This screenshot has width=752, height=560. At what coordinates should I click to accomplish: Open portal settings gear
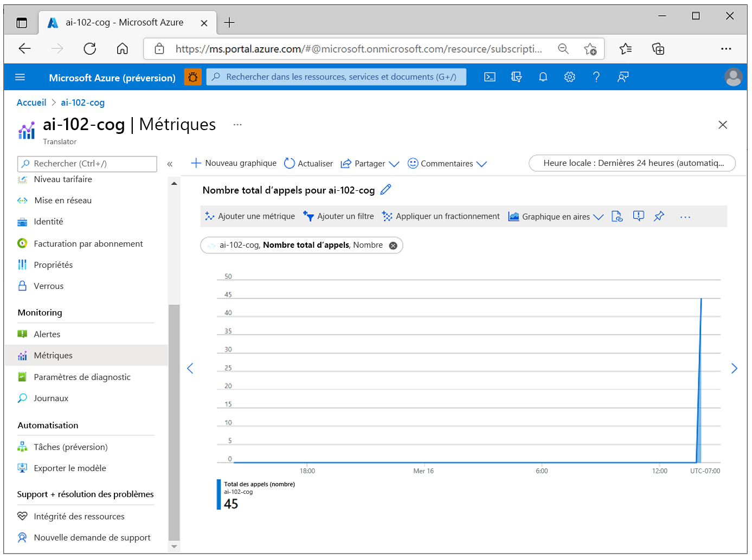569,77
